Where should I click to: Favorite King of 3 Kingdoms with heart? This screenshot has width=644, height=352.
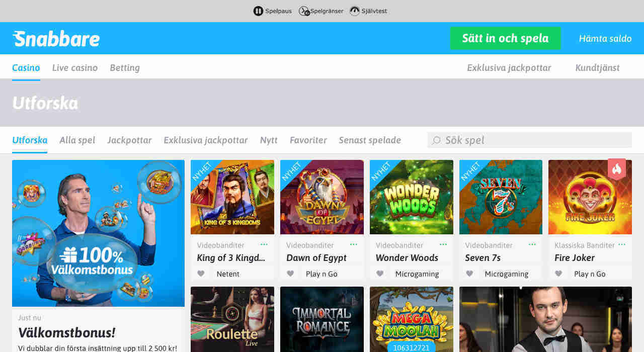[201, 274]
